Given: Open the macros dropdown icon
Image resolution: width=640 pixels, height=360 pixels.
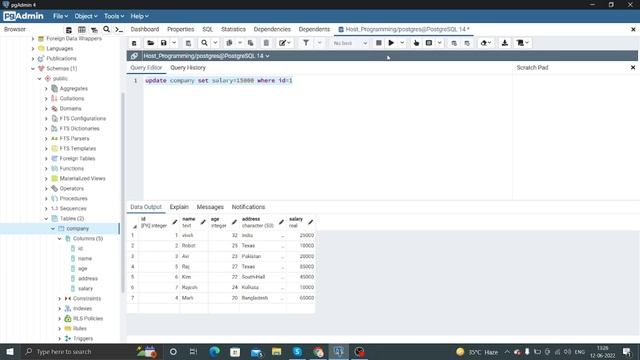Looking at the screenshot, I should coord(522,43).
